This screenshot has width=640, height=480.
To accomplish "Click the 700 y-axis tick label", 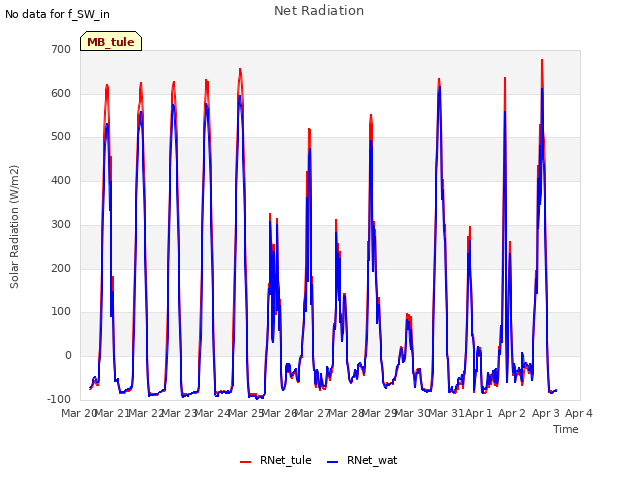I will [61, 49].
